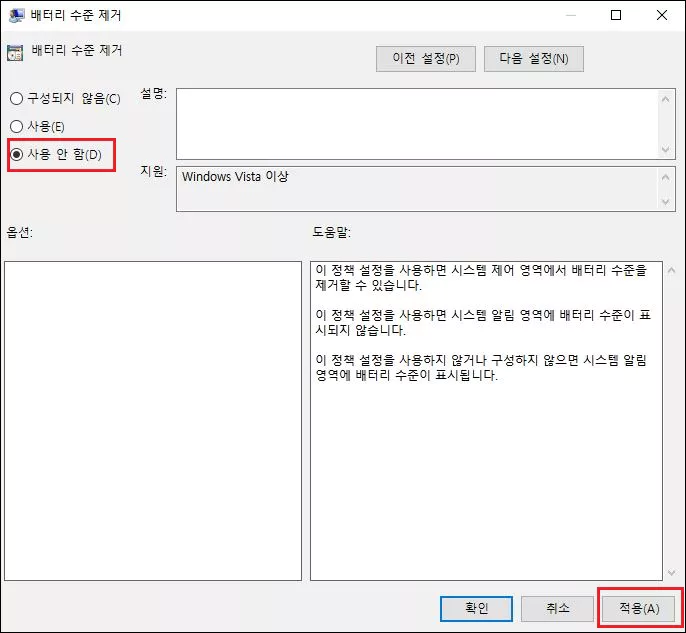Click the 지원 box scroll up arrow
The height and width of the screenshot is (633, 686).
[x=665, y=177]
